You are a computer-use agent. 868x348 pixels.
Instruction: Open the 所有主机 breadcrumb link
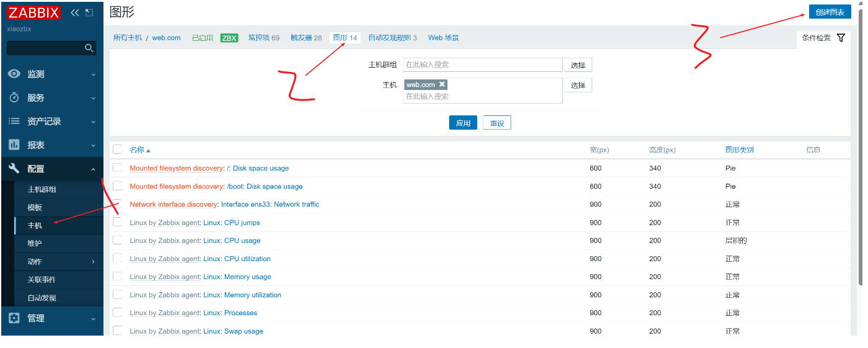point(128,38)
